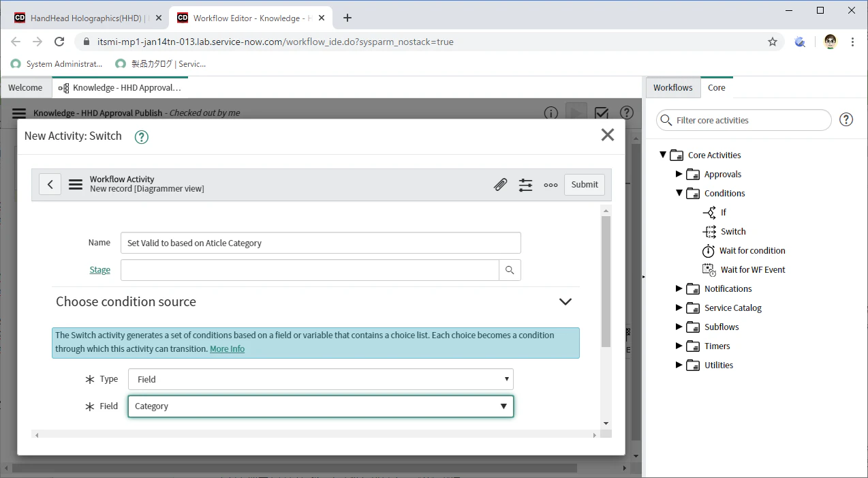868x478 pixels.
Task: Go back with the form's left arrow
Action: 50,184
